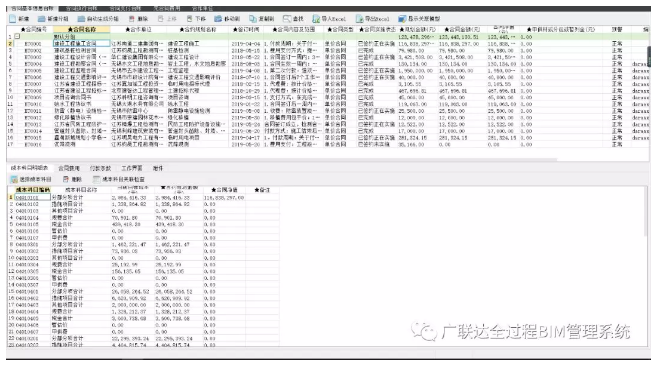
Task: Collapse the 默认分组 group row
Action: coord(17,37)
